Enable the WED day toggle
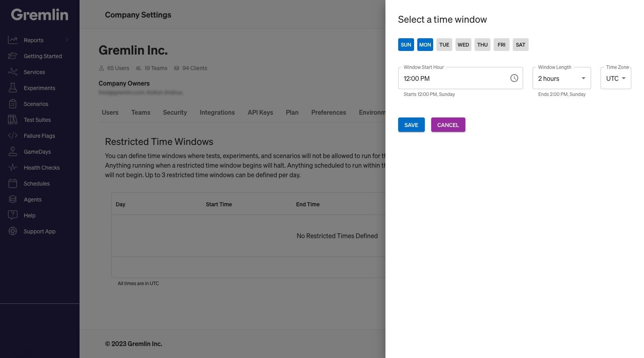Image resolution: width=644 pixels, height=358 pixels. pos(463,45)
